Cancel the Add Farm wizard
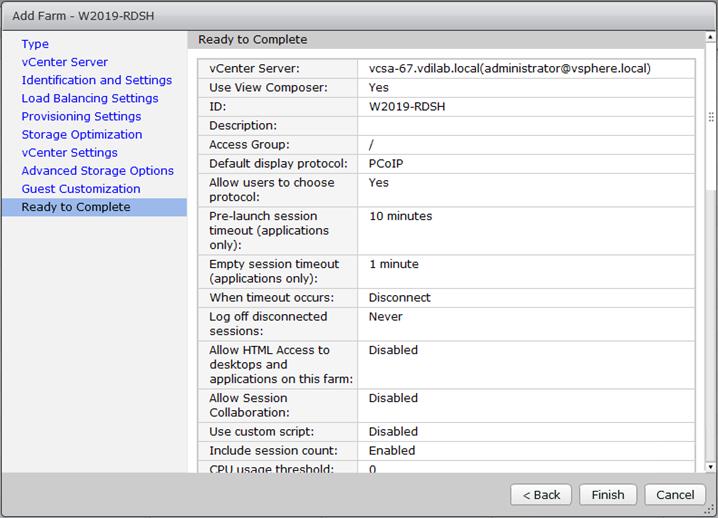 pyautogui.click(x=675, y=495)
